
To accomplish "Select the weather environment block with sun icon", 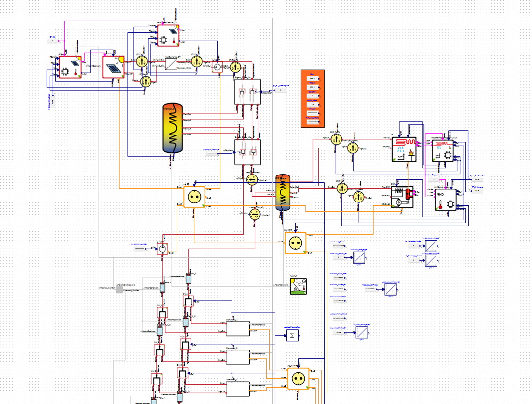I will [x=299, y=286].
